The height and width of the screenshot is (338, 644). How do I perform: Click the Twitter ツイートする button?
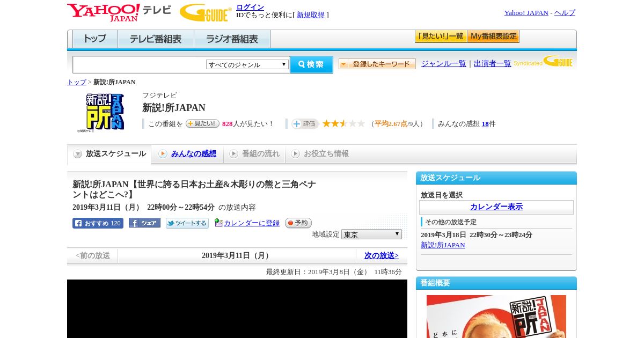pos(187,223)
